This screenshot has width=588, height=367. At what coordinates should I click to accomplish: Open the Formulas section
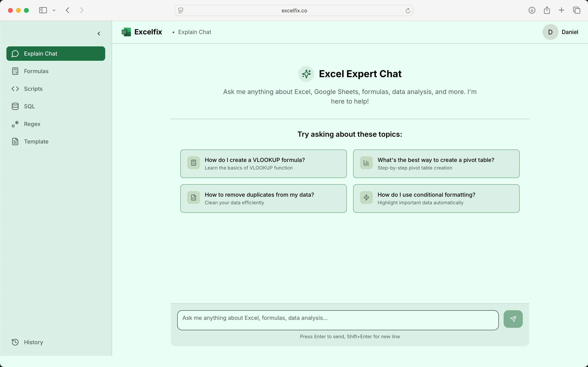point(56,71)
